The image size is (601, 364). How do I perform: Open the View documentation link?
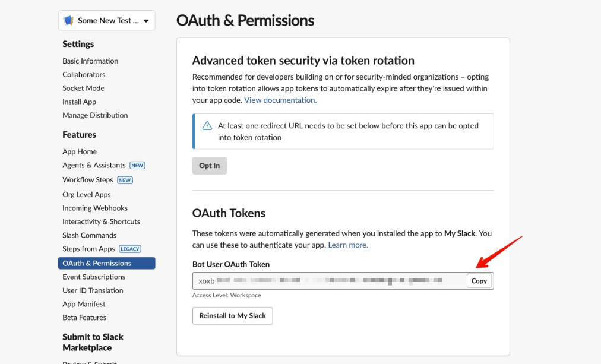pos(280,100)
